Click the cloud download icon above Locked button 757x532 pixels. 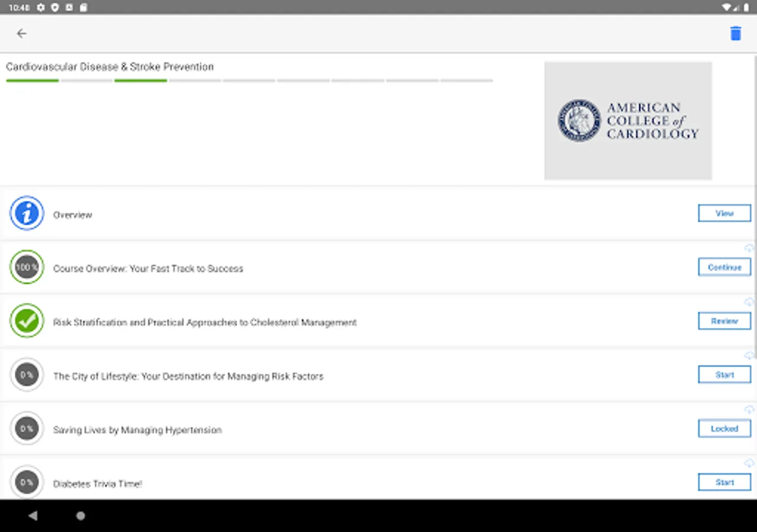(x=749, y=410)
